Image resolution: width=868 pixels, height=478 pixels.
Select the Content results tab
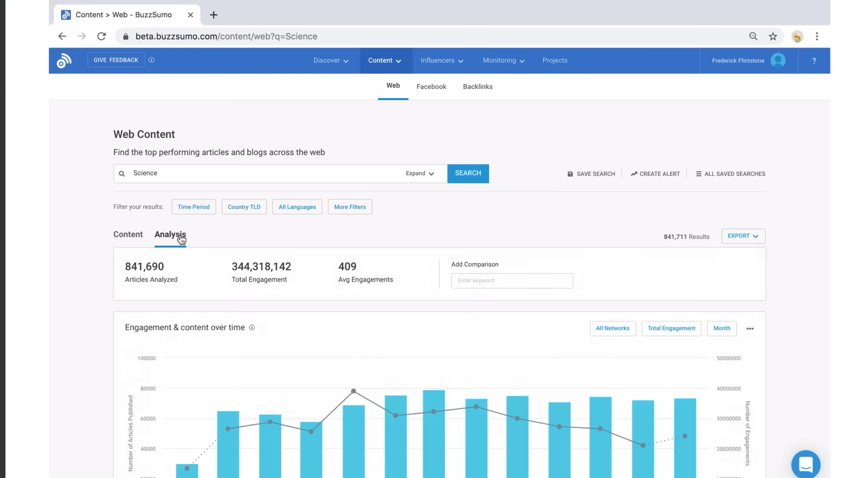click(x=128, y=234)
